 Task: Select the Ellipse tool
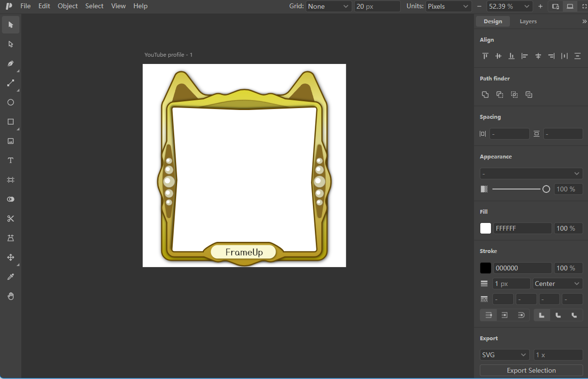click(11, 102)
